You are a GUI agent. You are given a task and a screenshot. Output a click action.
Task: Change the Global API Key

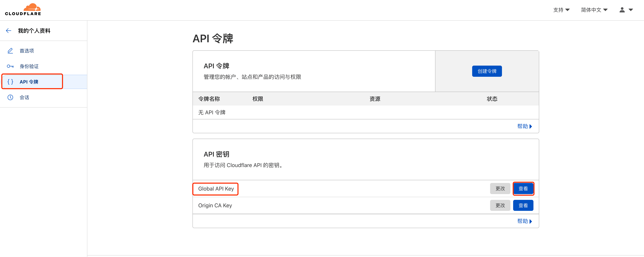500,189
